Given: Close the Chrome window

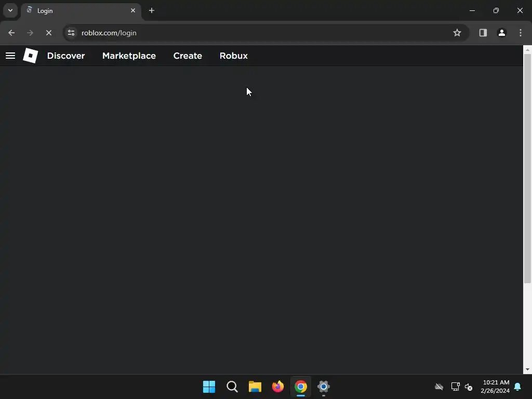Looking at the screenshot, I should (x=520, y=10).
